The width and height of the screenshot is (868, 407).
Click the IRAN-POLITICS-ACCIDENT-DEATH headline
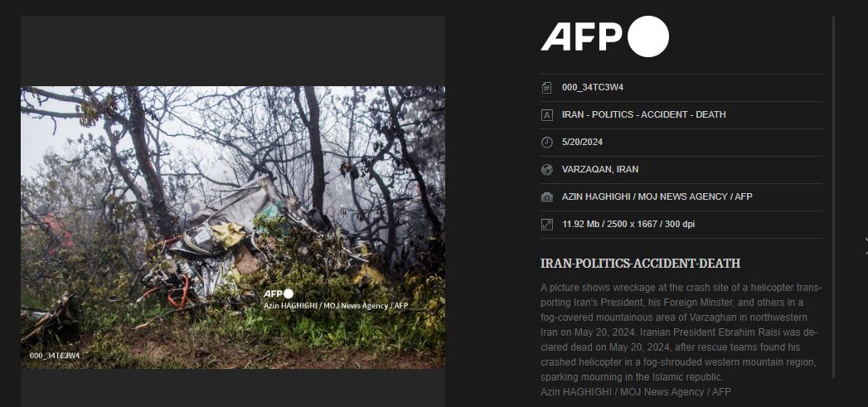pyautogui.click(x=641, y=264)
